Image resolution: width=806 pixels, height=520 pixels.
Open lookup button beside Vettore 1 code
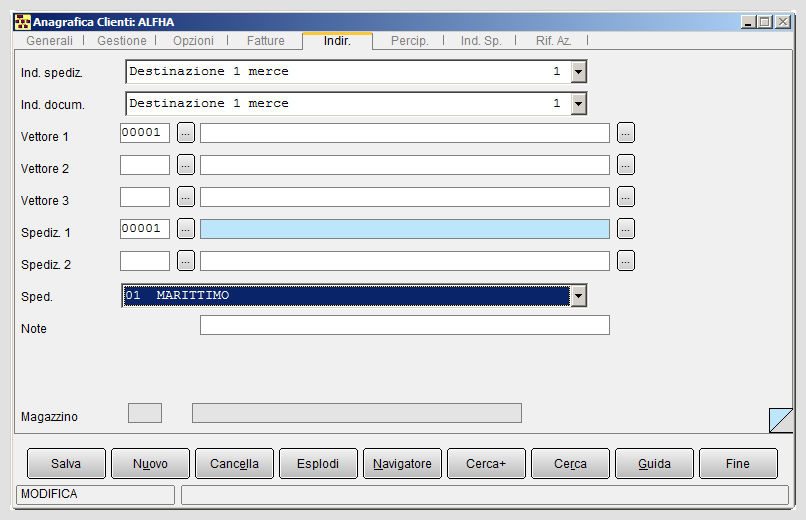click(x=186, y=133)
